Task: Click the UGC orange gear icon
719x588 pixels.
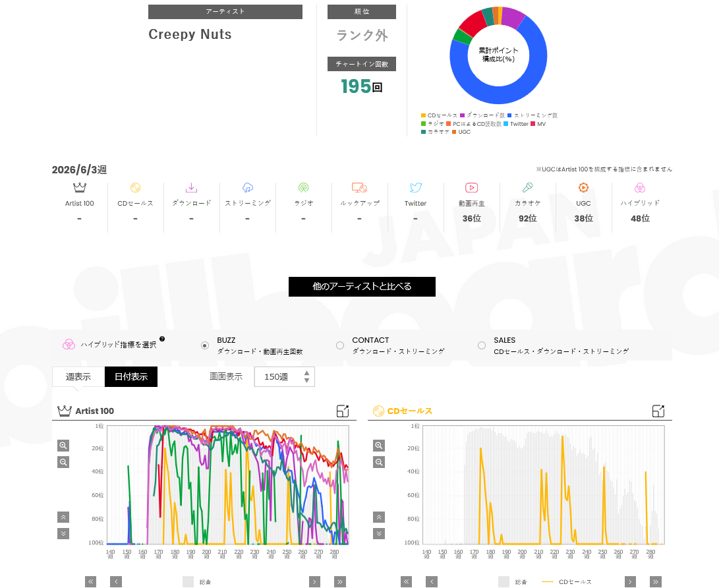Action: (583, 188)
